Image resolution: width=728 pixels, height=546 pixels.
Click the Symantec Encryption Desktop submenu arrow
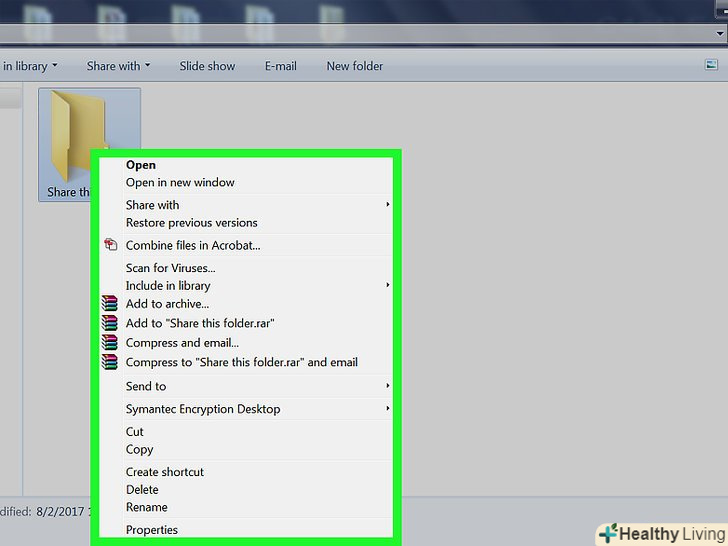point(388,408)
